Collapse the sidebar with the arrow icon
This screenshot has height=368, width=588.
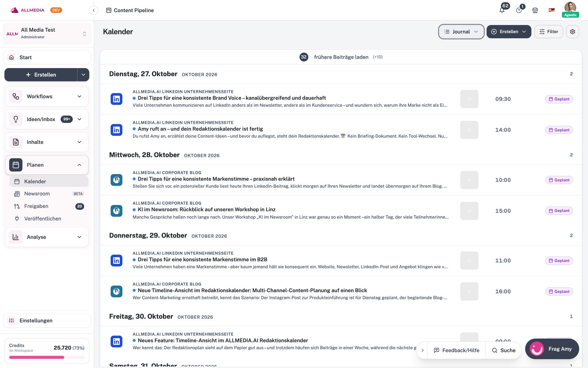tap(94, 10)
